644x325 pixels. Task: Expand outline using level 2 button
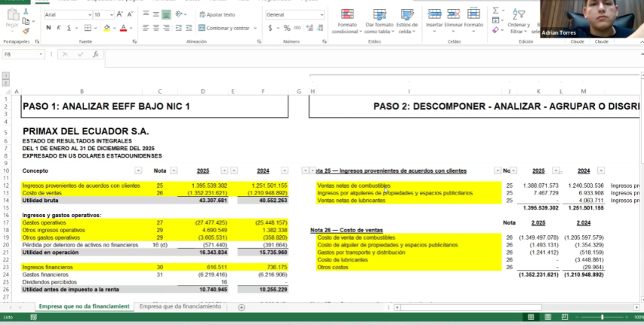click(6, 83)
